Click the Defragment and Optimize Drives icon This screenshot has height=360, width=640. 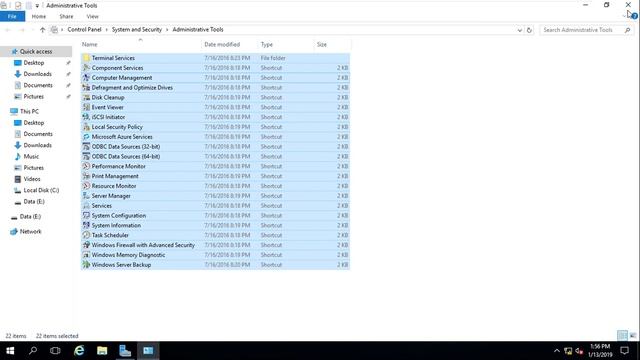click(86, 87)
